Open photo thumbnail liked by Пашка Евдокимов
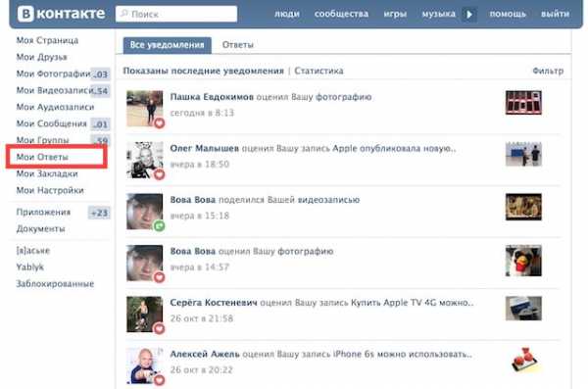Viewport: 588px width, 389px height. tap(523, 103)
